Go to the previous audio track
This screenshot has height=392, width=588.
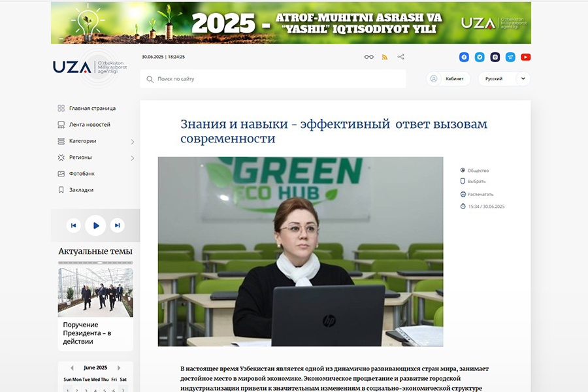coord(73,225)
